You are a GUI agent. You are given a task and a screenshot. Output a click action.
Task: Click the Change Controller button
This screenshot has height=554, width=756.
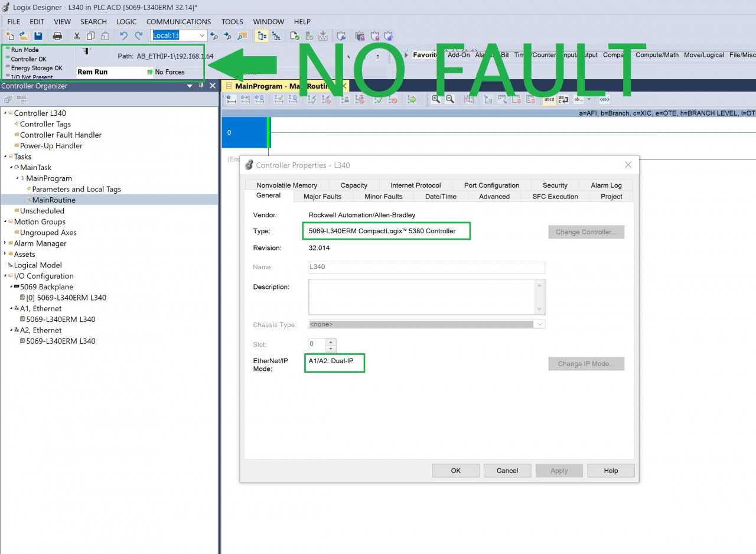[586, 232]
